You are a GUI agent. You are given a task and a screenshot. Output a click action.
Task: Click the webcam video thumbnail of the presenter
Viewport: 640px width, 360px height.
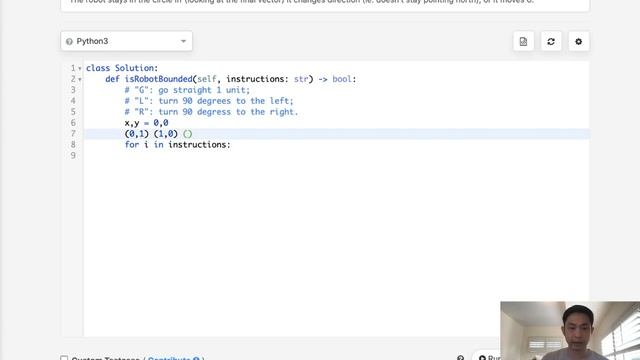(570, 331)
